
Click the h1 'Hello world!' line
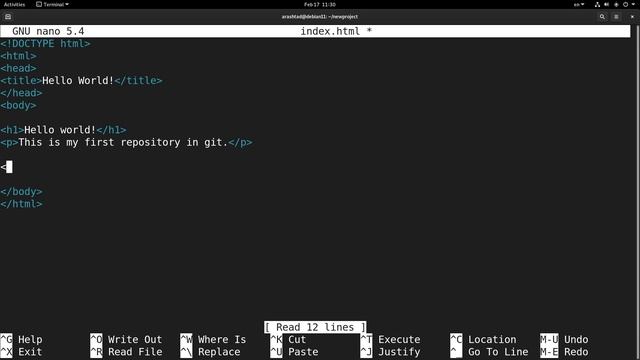(x=63, y=130)
